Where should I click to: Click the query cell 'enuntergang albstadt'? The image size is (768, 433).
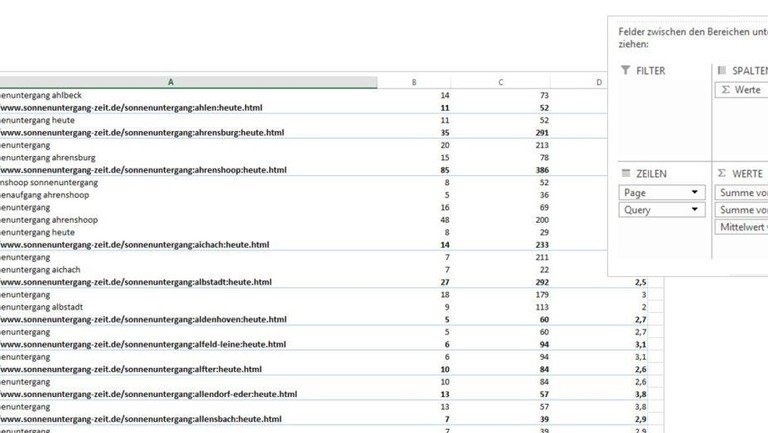[42, 307]
